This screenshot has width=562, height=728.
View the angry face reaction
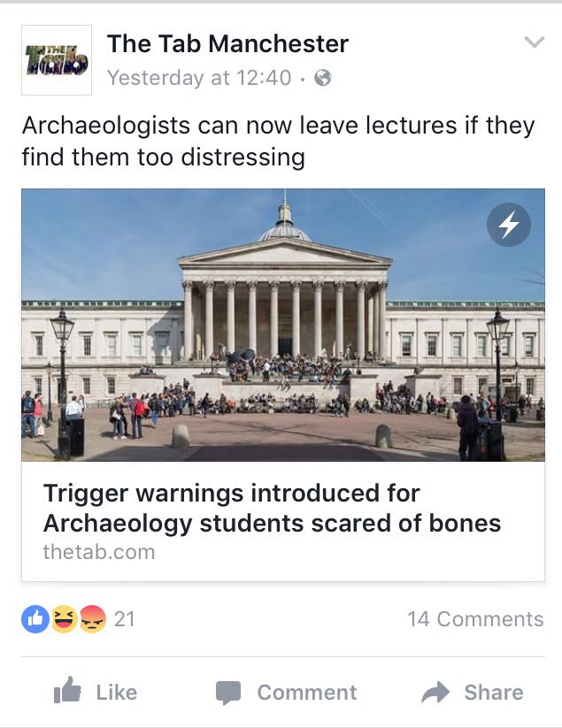[x=93, y=619]
